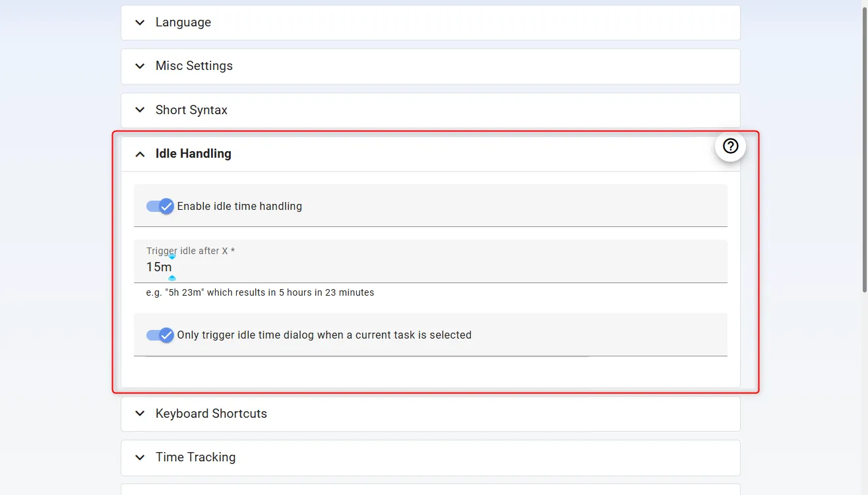Expand the Language section by its title

click(183, 22)
